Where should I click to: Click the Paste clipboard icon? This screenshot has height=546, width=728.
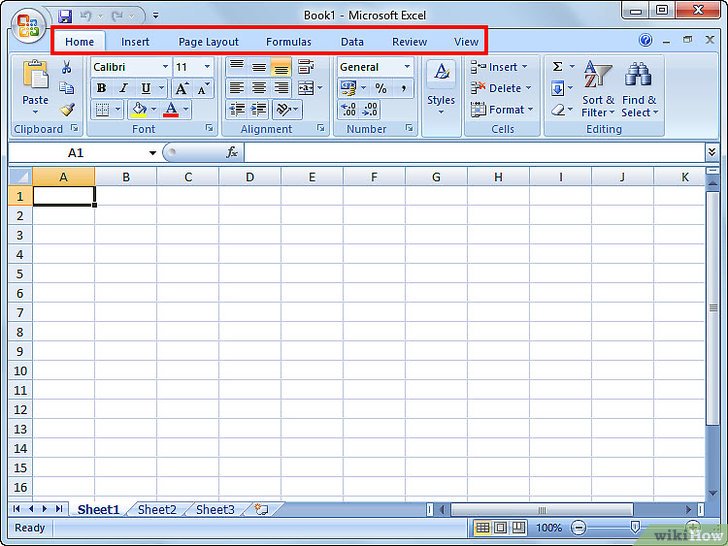pos(35,74)
